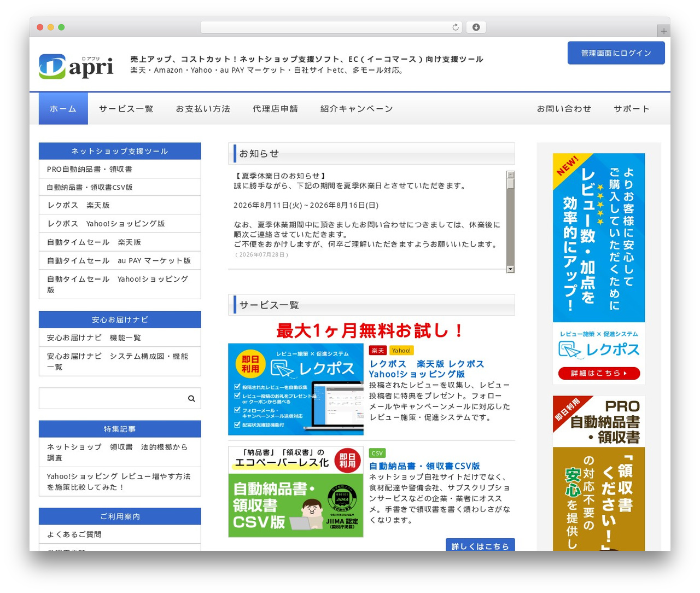Viewport: 700px width, 593px height.
Task: Click the apri logo
Action: (x=76, y=66)
